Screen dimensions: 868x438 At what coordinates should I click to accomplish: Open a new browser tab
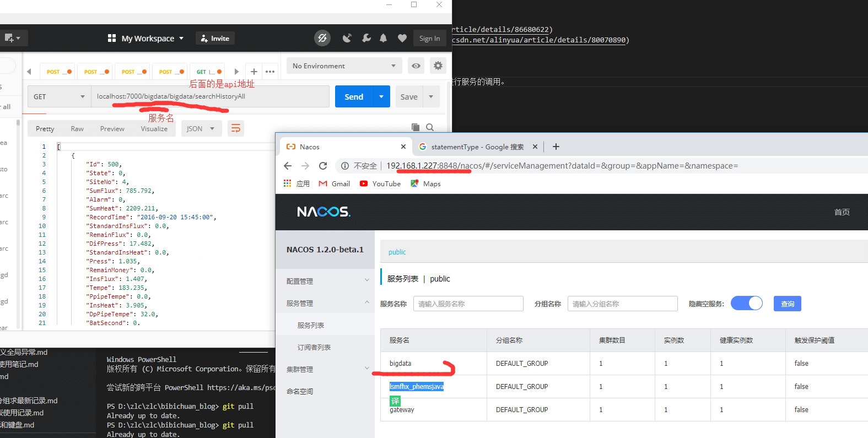pyautogui.click(x=556, y=147)
